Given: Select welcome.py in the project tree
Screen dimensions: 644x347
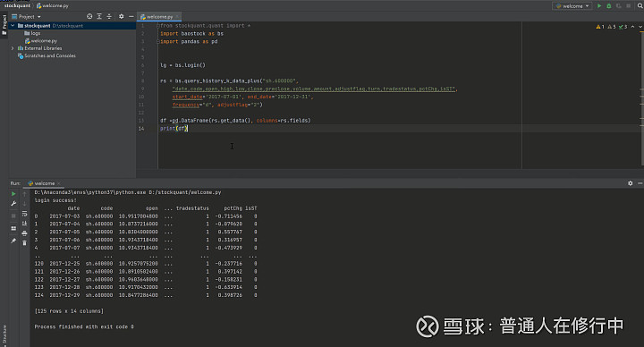Looking at the screenshot, I should 41,40.
